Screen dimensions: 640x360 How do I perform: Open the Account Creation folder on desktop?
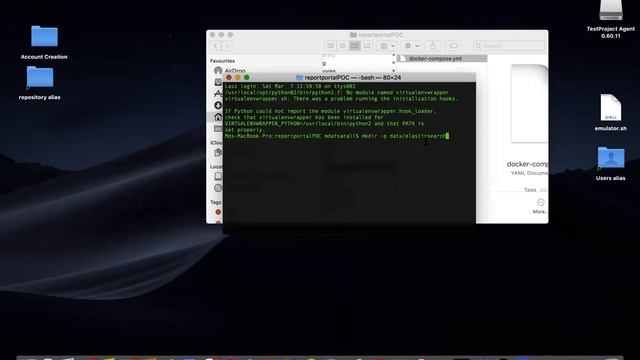tap(44, 37)
